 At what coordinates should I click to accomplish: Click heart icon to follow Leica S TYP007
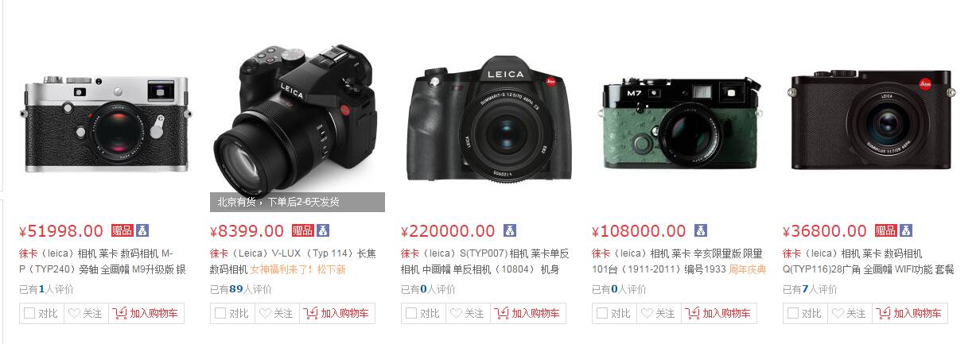point(456,313)
